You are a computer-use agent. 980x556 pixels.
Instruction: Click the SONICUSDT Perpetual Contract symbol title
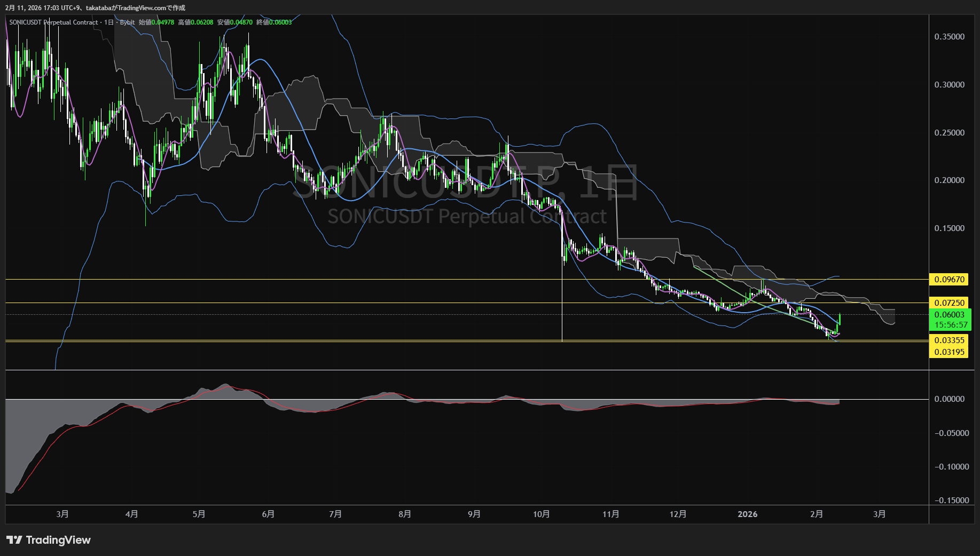[x=53, y=22]
